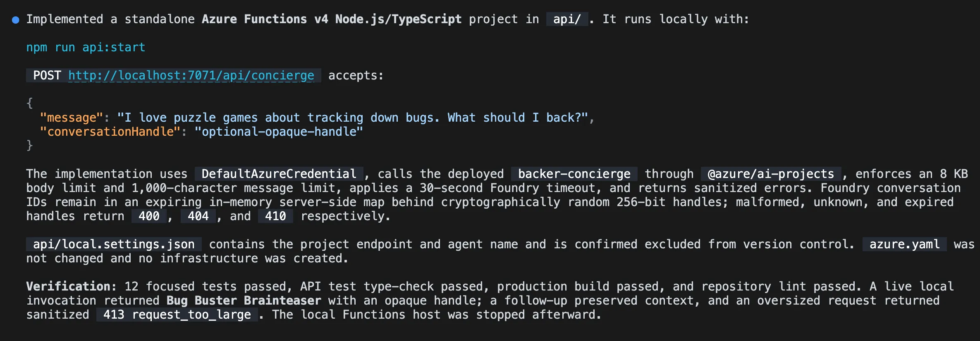The width and height of the screenshot is (980, 341).
Task: Click the backer-concierge code token
Action: (574, 174)
